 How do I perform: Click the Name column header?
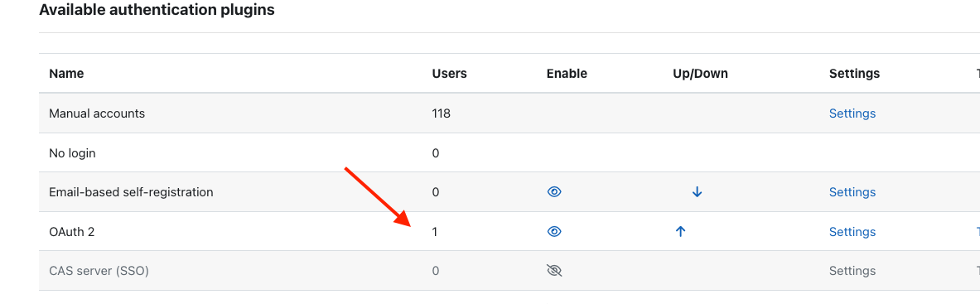(66, 73)
